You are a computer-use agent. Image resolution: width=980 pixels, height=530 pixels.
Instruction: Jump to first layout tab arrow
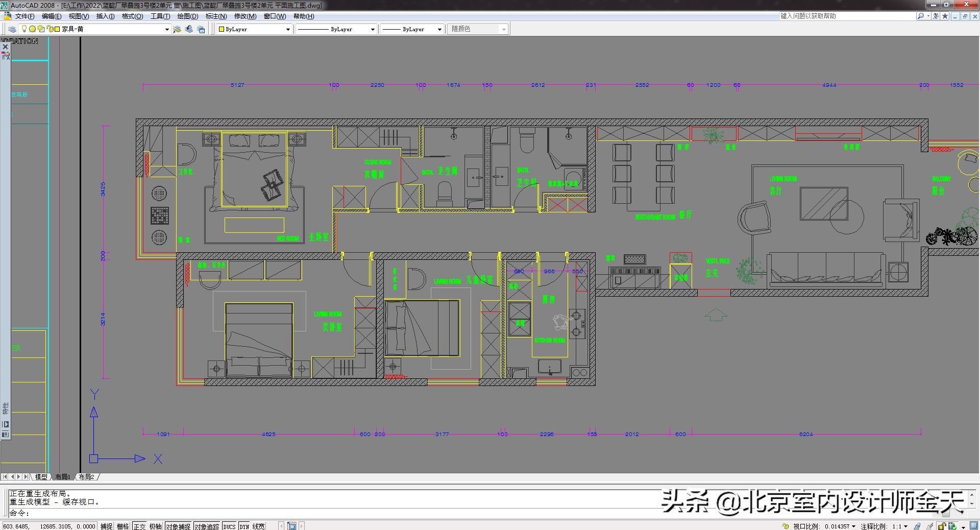coord(5,477)
